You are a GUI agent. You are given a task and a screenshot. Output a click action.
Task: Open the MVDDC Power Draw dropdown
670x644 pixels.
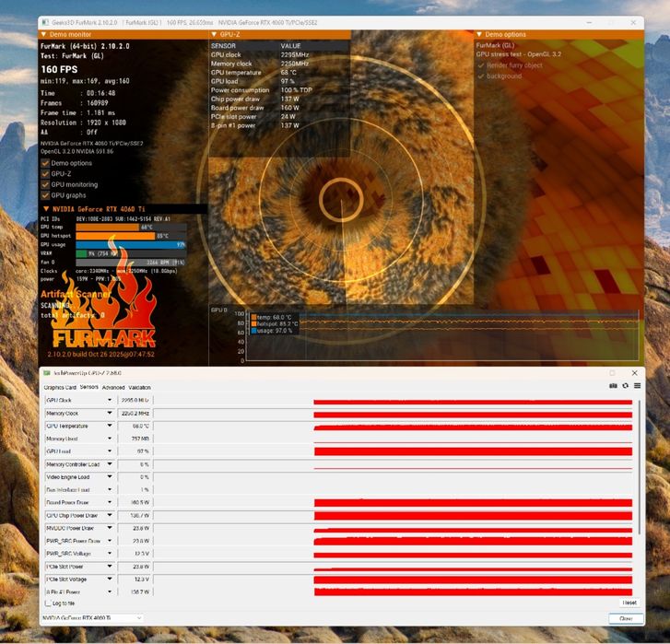110,528
